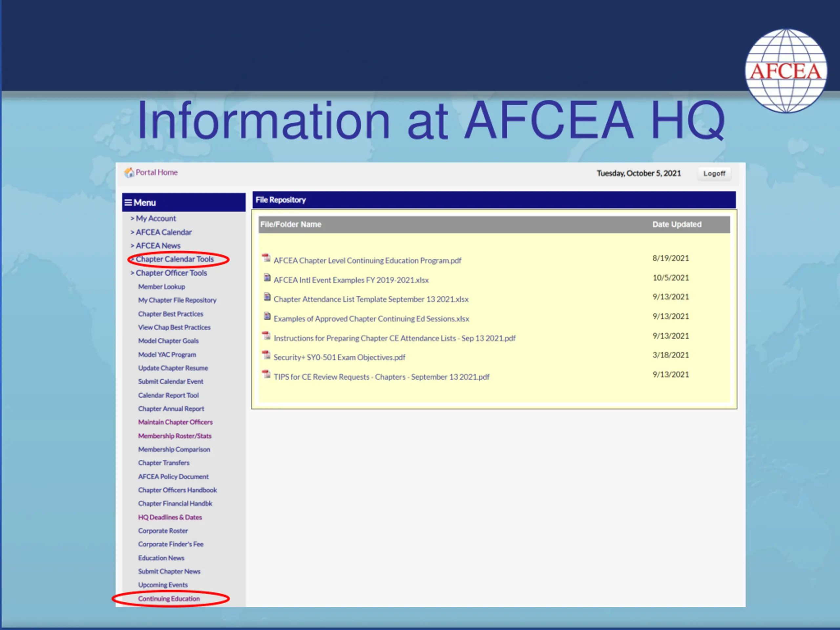Click the 8/19/2021 date cell
This screenshot has height=630, width=840.
point(671,258)
